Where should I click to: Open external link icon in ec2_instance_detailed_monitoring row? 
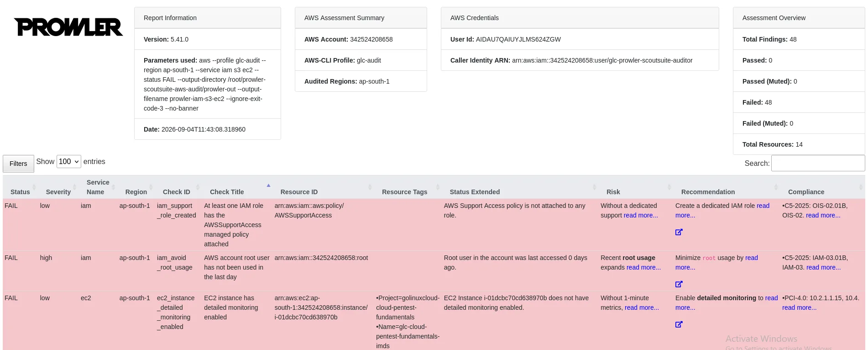679,324
